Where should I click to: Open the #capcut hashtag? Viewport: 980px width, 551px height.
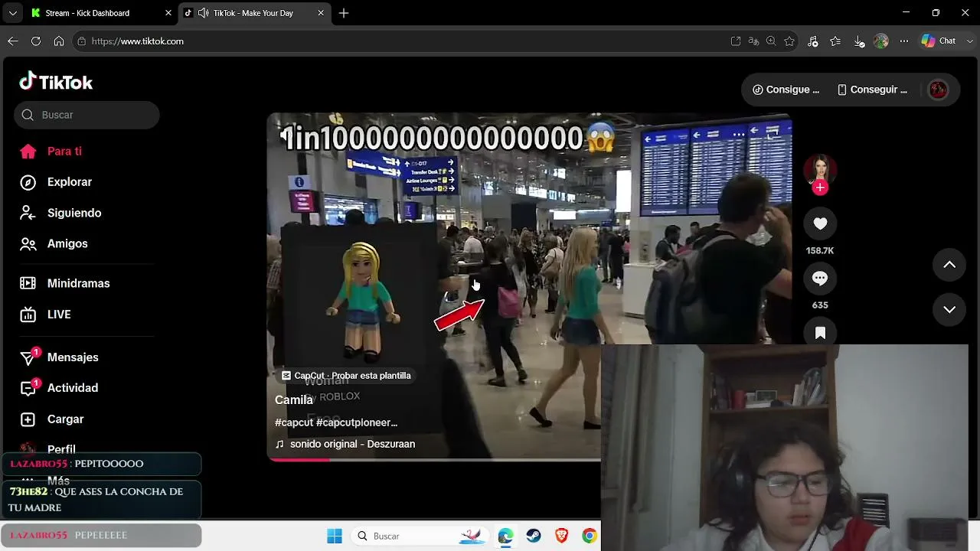point(294,422)
